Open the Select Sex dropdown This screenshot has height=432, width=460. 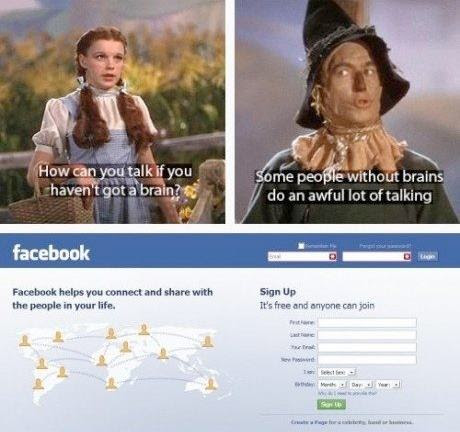338,372
